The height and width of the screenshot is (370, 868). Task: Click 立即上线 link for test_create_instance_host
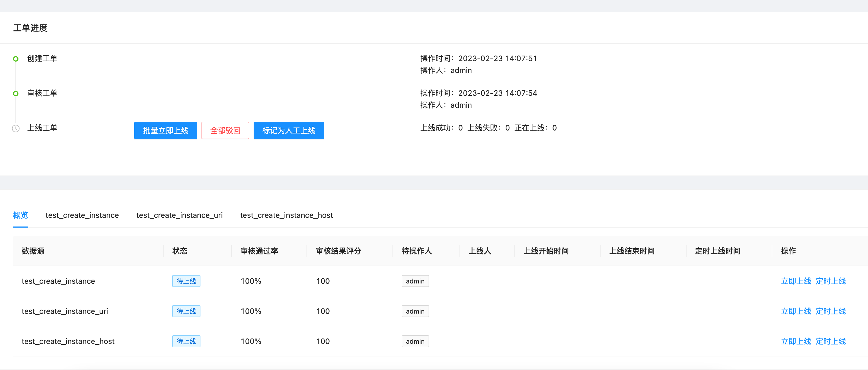796,341
